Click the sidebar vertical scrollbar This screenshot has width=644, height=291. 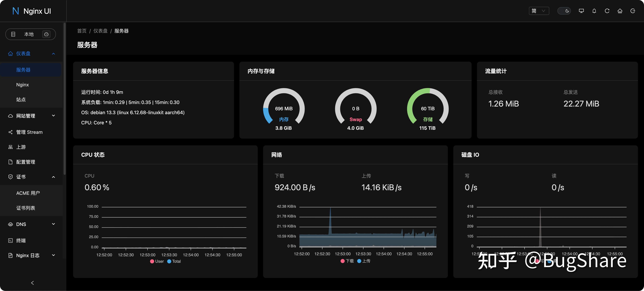(x=64, y=99)
